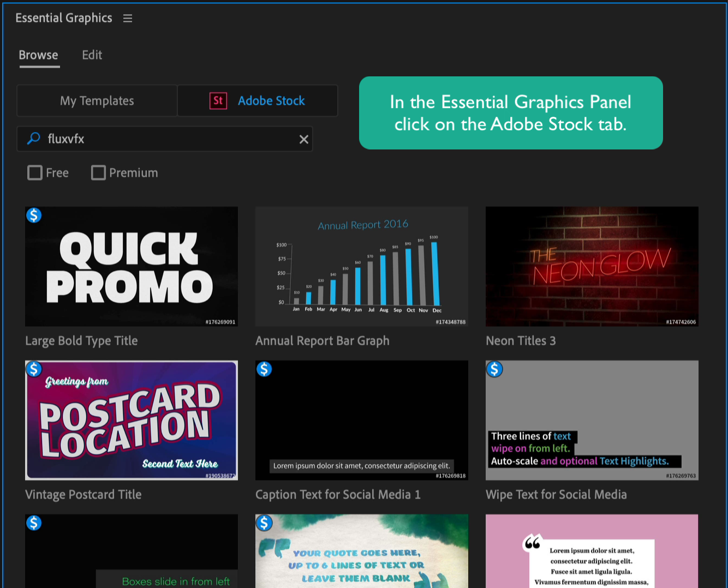This screenshot has height=588, width=728.
Task: Click the 'Large Bold Type Title' label
Action: click(x=81, y=341)
